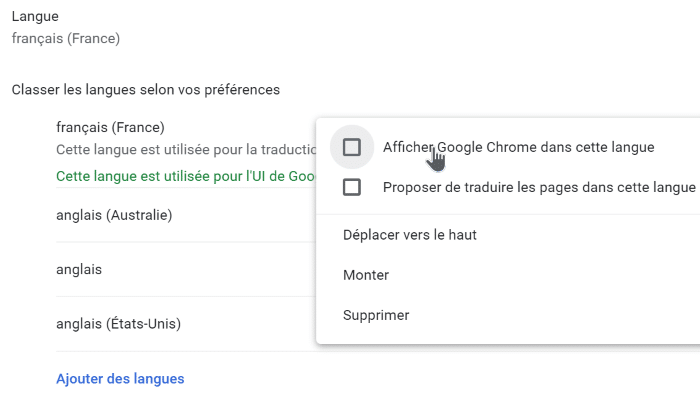Click the "Classer les langues selon vos préférences" heading
This screenshot has width=700, height=420.
click(145, 90)
